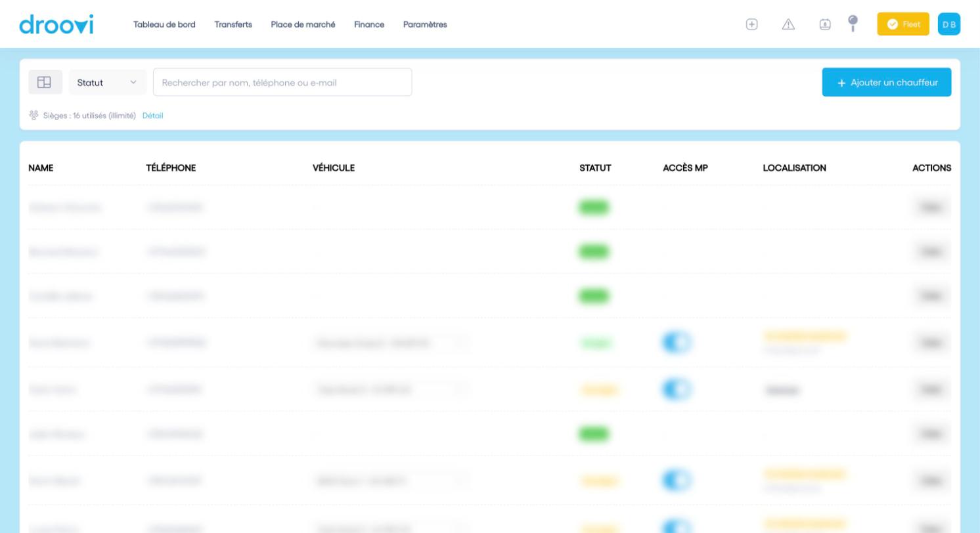Open the DB user avatar menu
Image resolution: width=980 pixels, height=533 pixels.
pos(949,24)
